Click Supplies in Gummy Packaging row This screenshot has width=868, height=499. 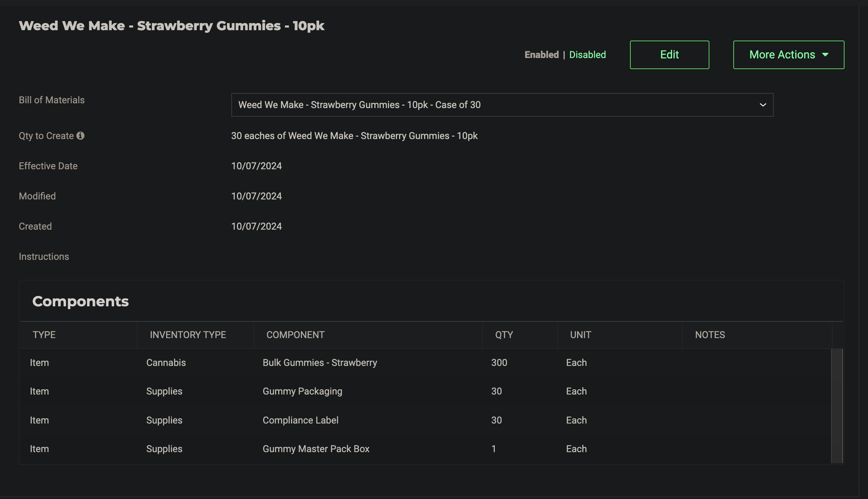tap(164, 391)
